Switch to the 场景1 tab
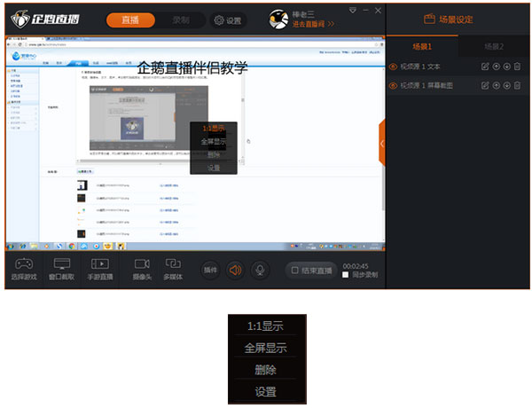This screenshot has height=408, width=532. pyautogui.click(x=422, y=46)
